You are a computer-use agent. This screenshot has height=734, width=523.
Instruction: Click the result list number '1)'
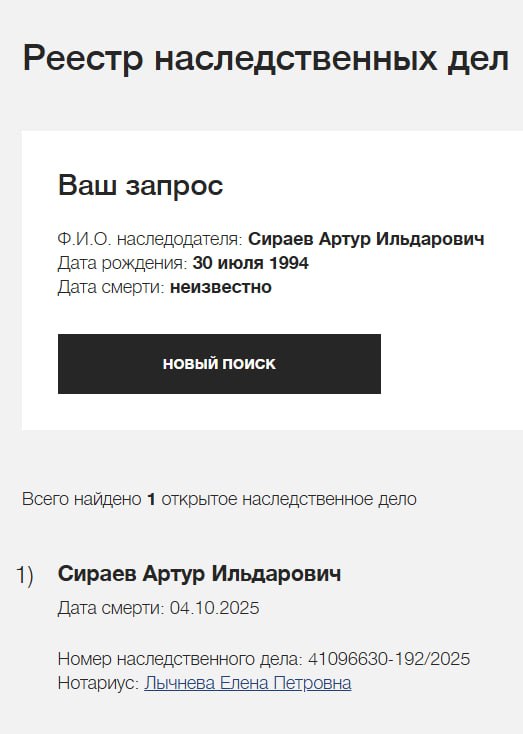[x=25, y=575]
